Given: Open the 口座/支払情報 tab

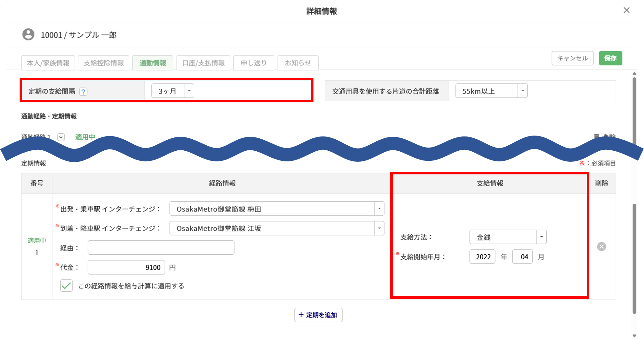Looking at the screenshot, I should pyautogui.click(x=203, y=63).
